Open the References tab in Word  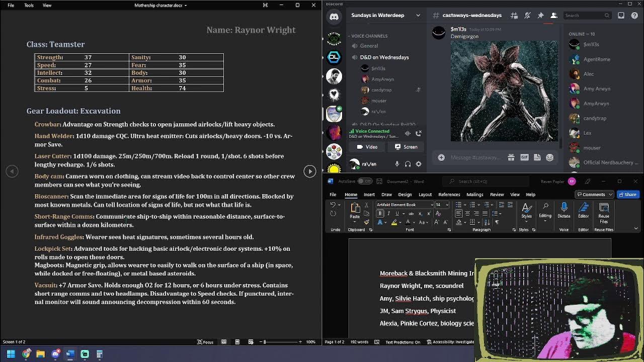coord(449,195)
